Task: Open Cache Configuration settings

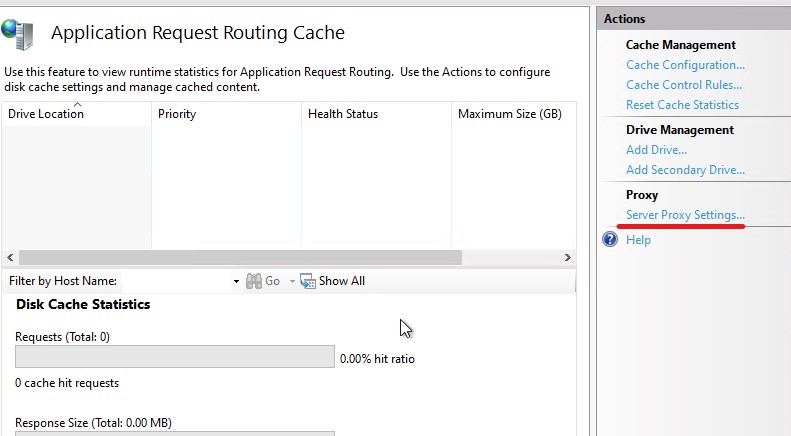Action: 685,65
